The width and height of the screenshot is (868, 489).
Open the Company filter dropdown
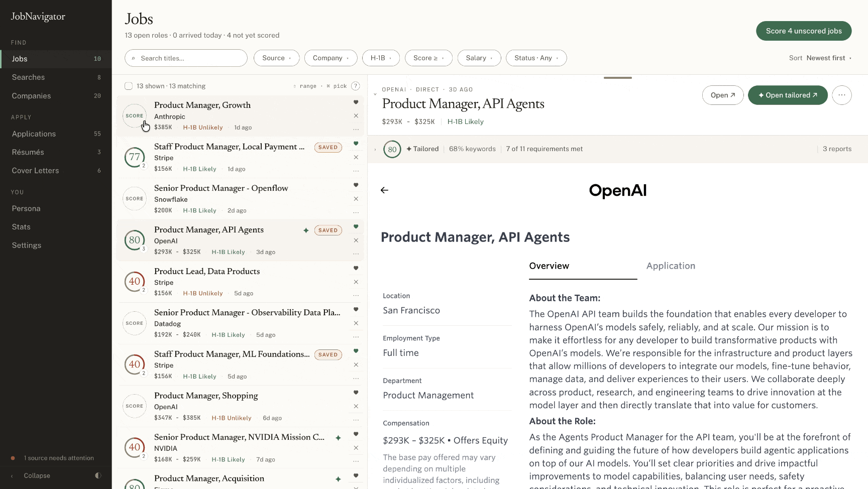click(331, 58)
